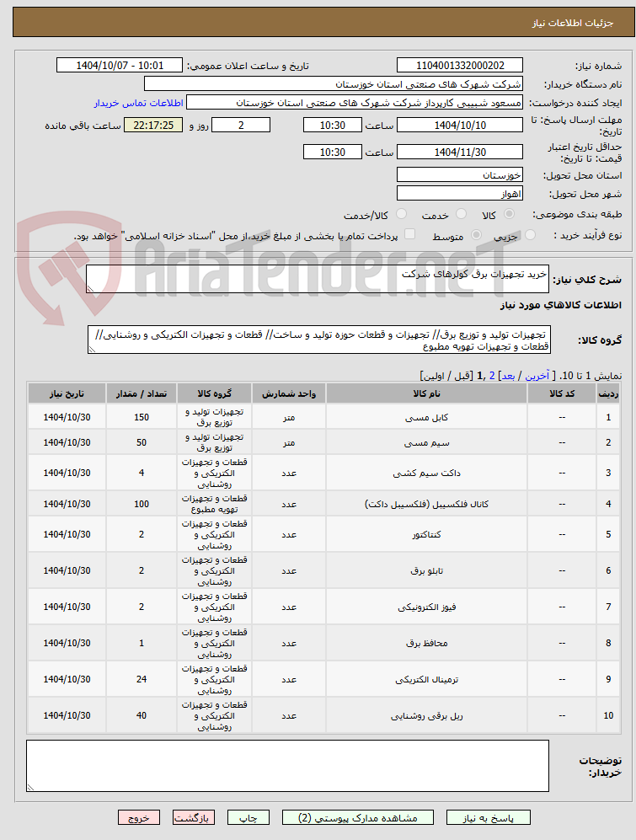Go to the آخرین page link

click(537, 376)
